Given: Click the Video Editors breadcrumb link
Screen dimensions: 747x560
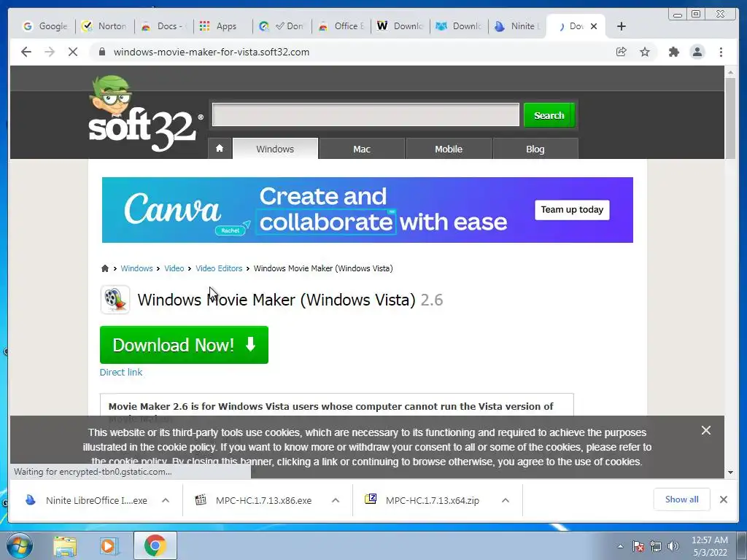Looking at the screenshot, I should (219, 268).
